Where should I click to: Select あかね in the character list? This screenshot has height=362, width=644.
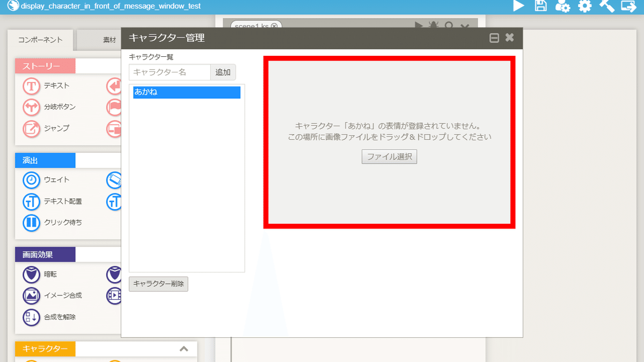click(x=187, y=92)
